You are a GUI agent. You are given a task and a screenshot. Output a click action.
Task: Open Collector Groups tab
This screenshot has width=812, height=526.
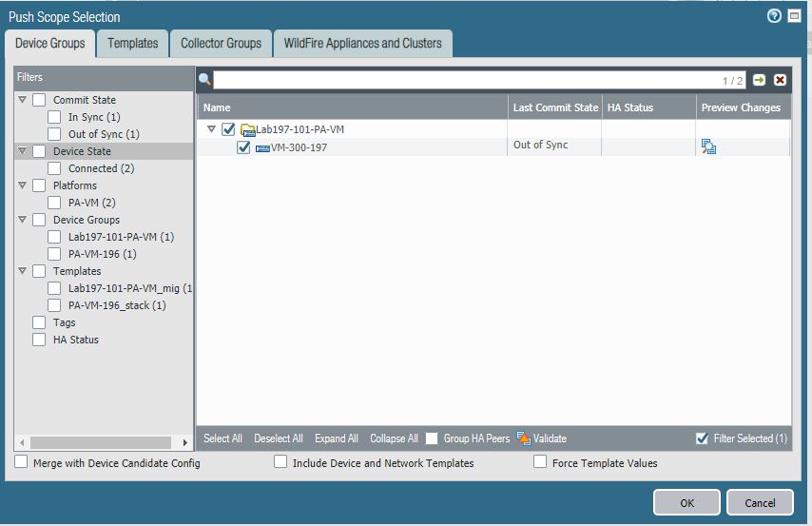pos(222,43)
